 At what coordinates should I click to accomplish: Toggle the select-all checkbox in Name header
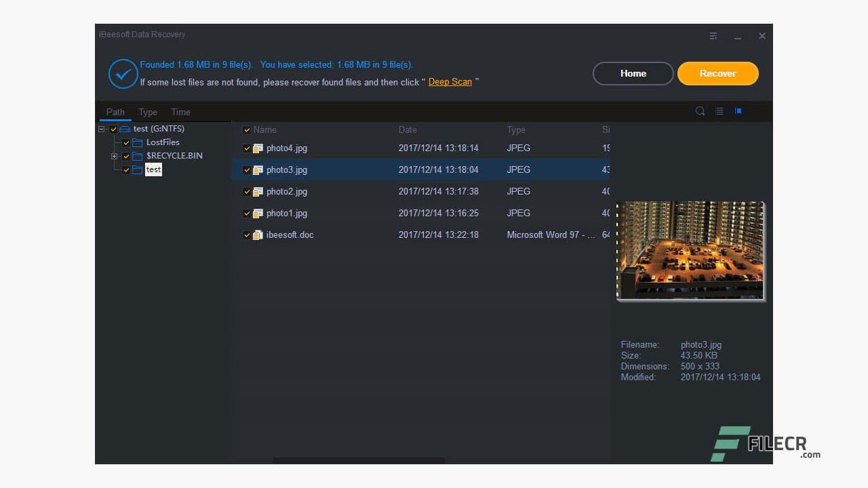click(x=247, y=129)
